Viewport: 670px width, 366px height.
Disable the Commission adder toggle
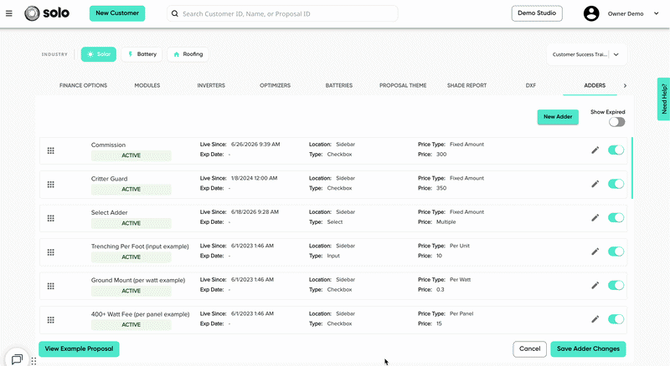(616, 150)
